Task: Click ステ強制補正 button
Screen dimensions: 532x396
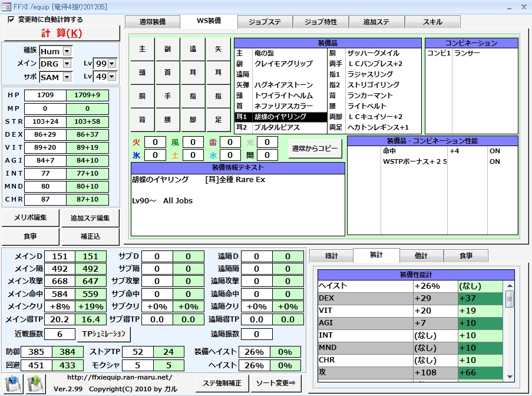Action: [x=222, y=383]
